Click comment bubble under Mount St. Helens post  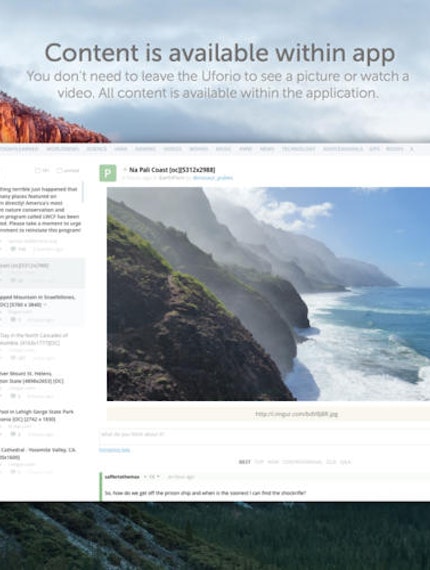(x=13, y=396)
